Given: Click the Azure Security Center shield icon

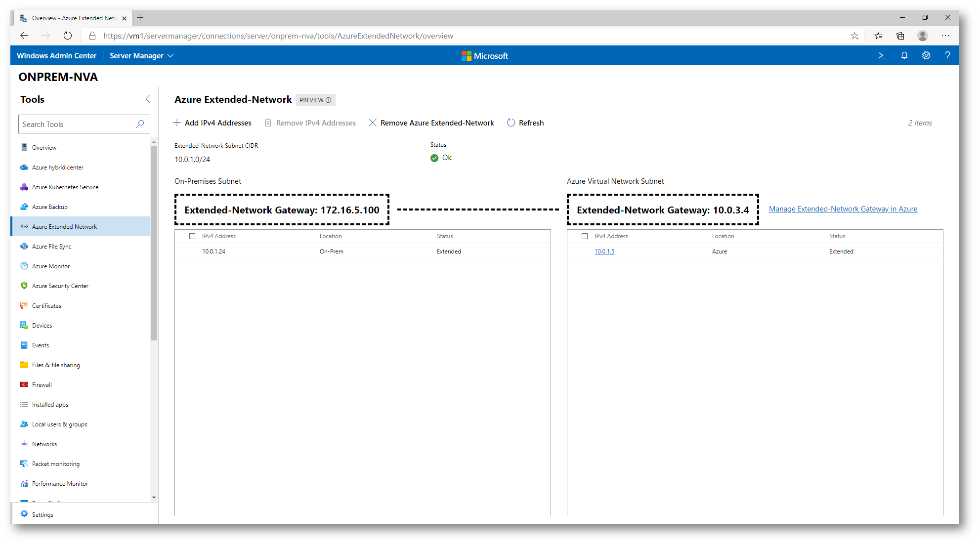Looking at the screenshot, I should click(24, 286).
